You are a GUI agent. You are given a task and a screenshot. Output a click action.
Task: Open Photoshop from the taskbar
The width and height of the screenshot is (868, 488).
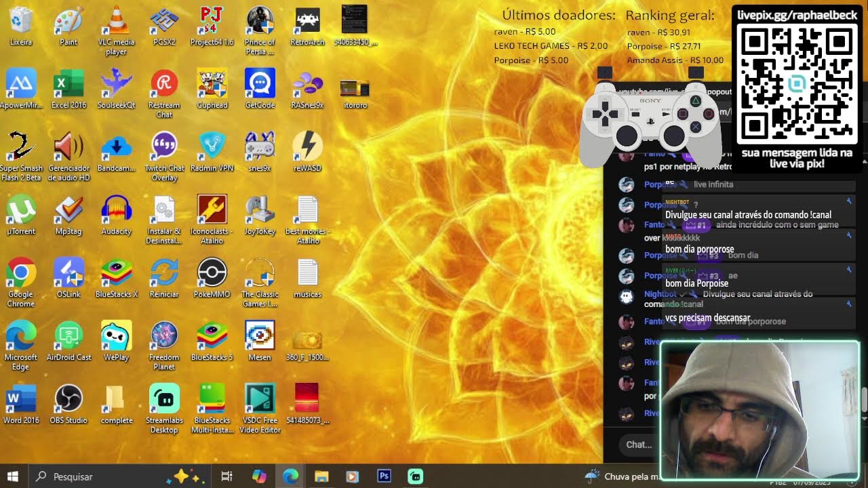click(x=384, y=476)
